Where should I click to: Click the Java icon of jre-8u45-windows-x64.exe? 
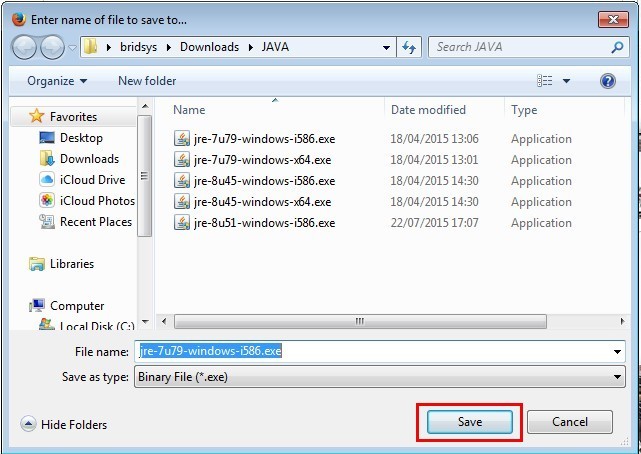(x=182, y=201)
